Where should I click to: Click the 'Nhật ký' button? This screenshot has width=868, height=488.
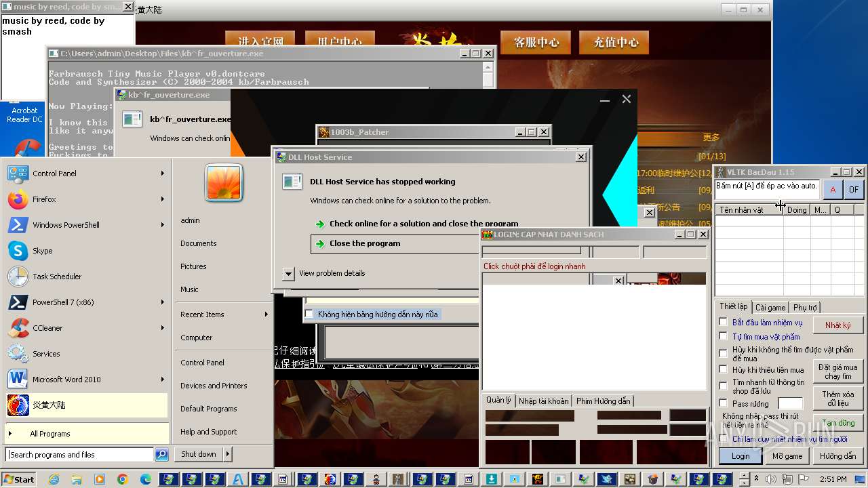(838, 325)
